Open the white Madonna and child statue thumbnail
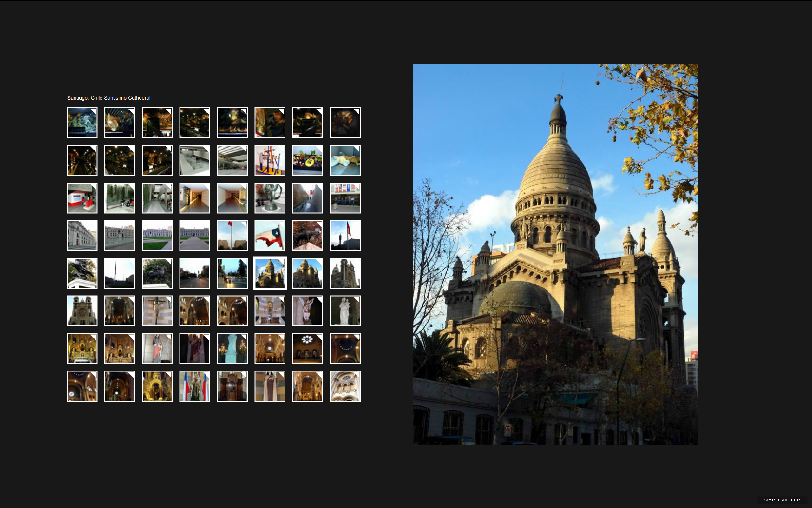 coord(345,311)
